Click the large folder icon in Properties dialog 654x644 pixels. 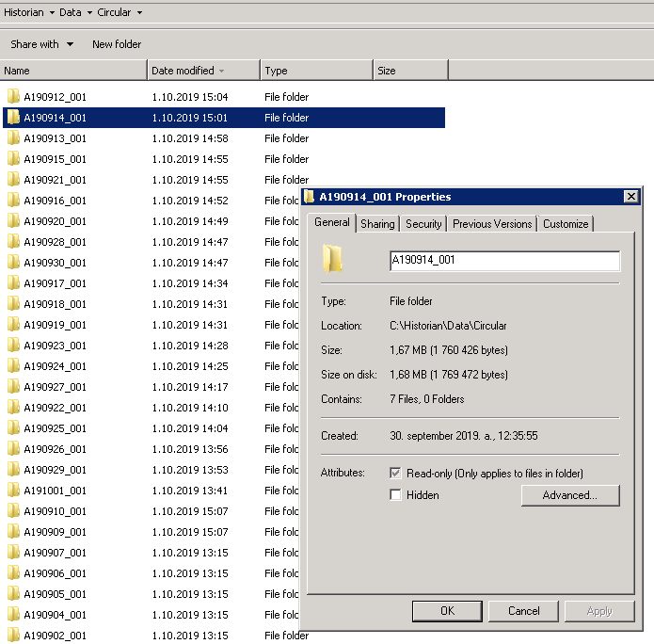pyautogui.click(x=332, y=259)
